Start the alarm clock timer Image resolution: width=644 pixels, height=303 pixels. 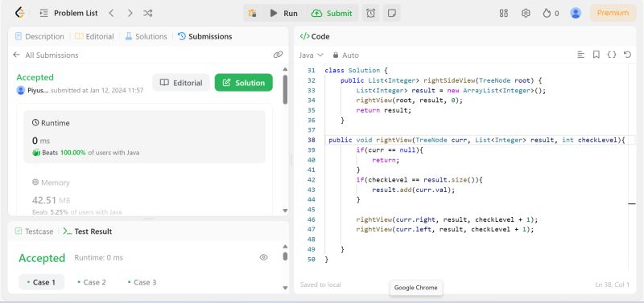370,13
